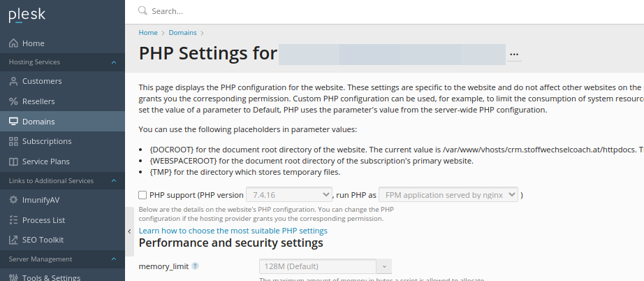644x281 pixels.
Task: Click the Service Plans book icon
Action: [x=13, y=161]
